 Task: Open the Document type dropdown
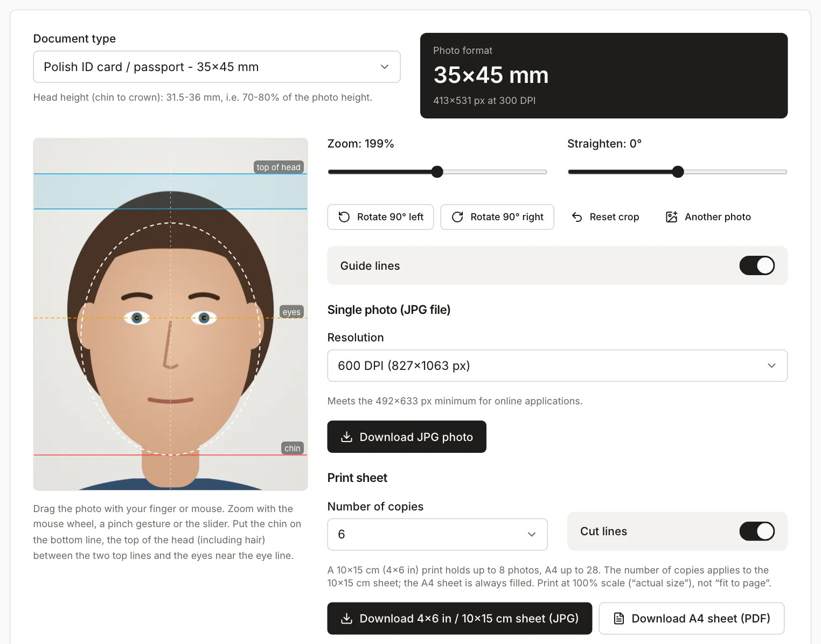(x=217, y=67)
